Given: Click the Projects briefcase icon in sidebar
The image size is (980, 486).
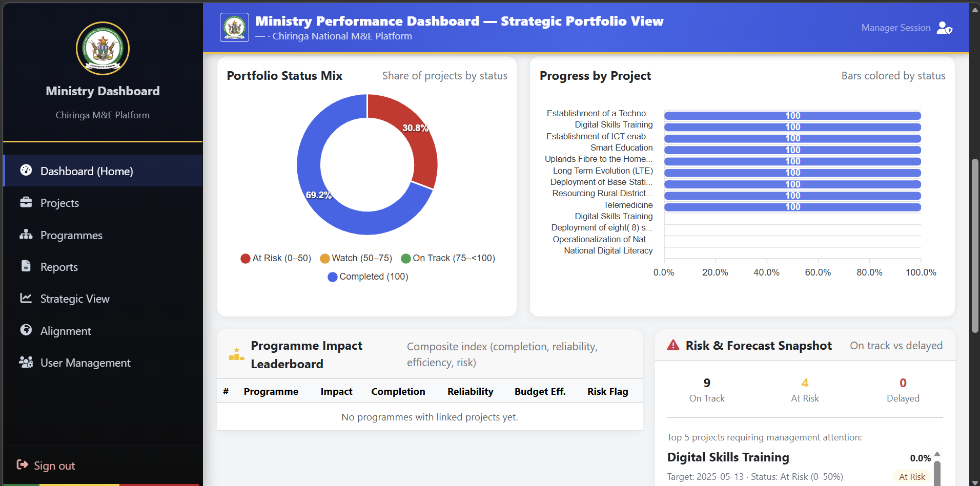Looking at the screenshot, I should click(x=26, y=203).
